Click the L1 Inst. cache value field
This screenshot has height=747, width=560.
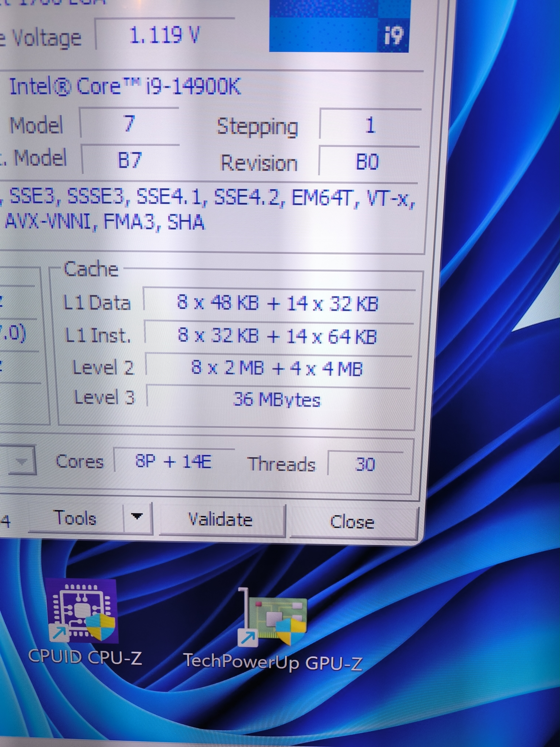277,336
